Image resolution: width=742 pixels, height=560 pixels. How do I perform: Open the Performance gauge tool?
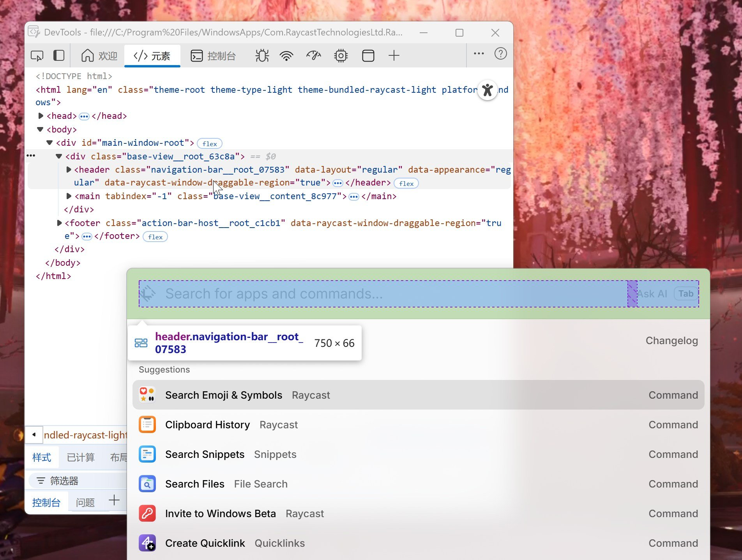[x=314, y=56]
